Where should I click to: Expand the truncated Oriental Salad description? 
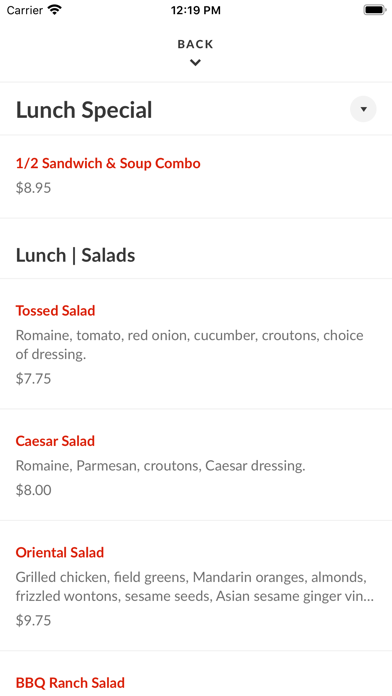point(195,586)
